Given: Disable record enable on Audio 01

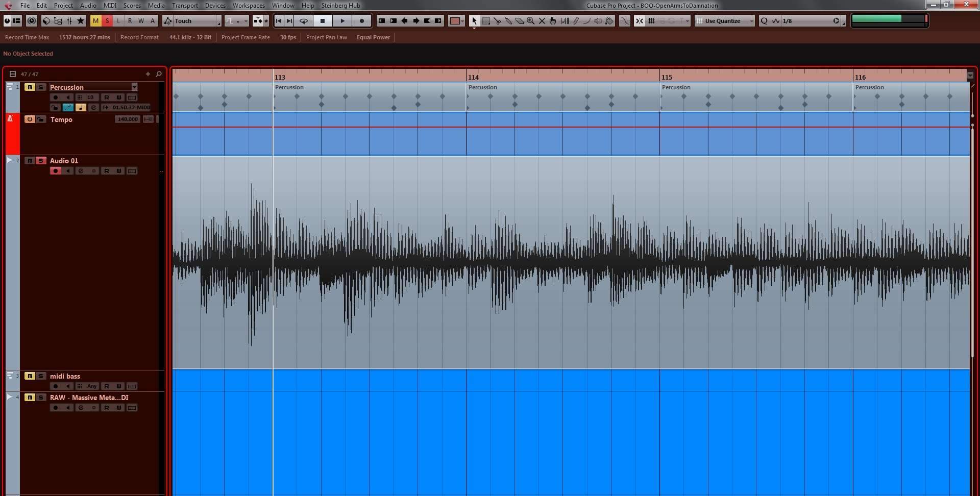Looking at the screenshot, I should click(56, 171).
